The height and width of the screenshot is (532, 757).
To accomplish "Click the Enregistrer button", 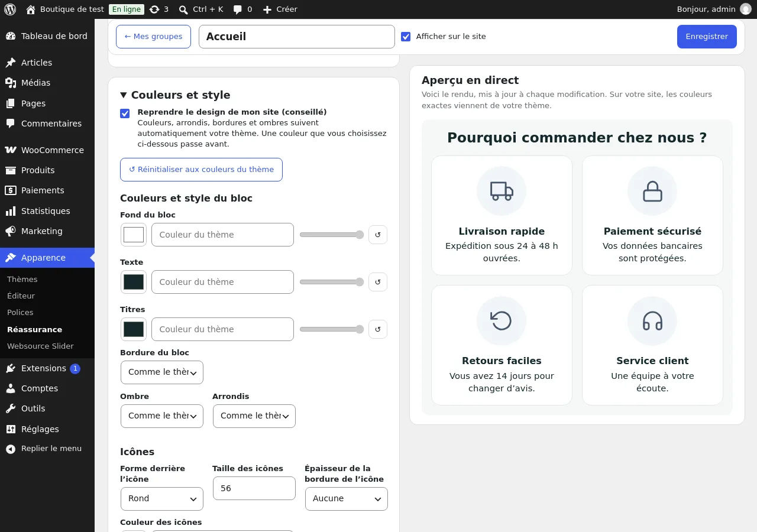I will coord(707,37).
